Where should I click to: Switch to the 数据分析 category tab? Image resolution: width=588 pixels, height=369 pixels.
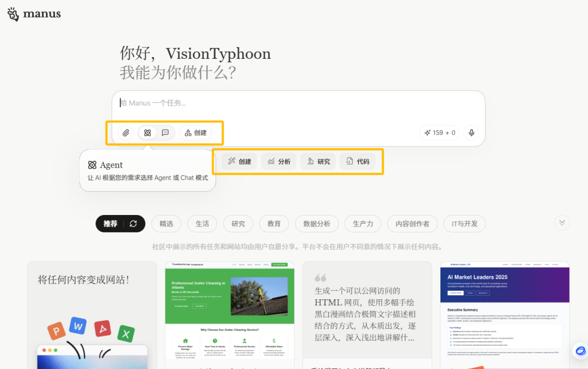(x=317, y=224)
